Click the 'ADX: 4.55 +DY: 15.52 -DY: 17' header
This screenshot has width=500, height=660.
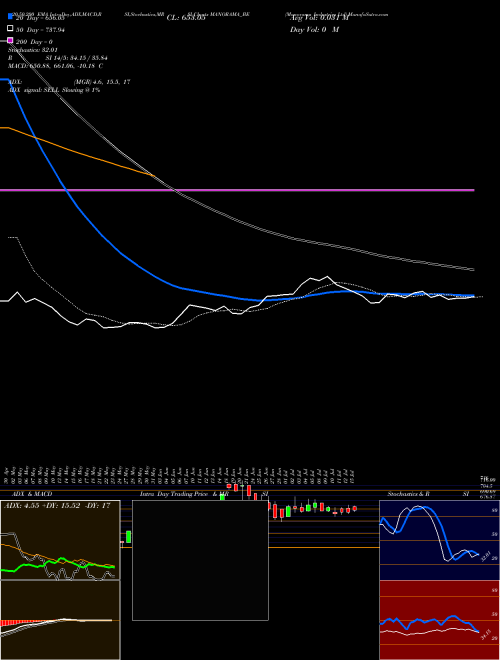(x=57, y=505)
